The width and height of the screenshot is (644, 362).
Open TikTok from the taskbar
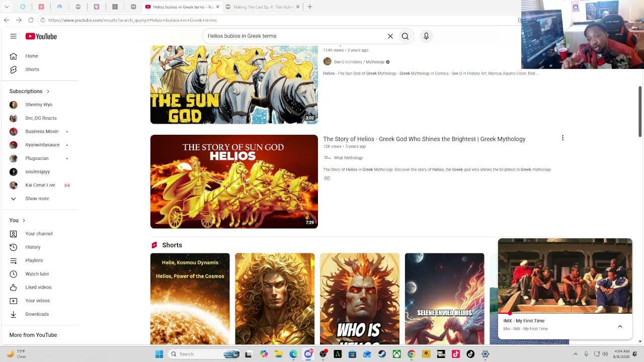470,354
